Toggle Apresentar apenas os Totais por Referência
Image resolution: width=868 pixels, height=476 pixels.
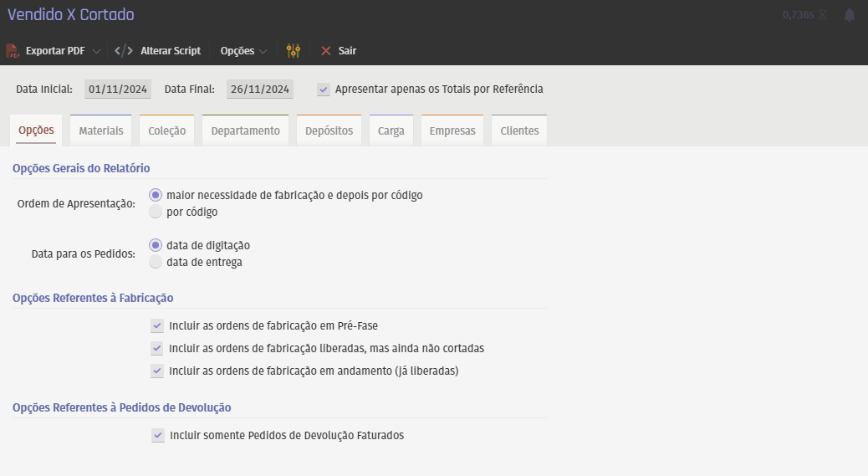[x=324, y=90]
